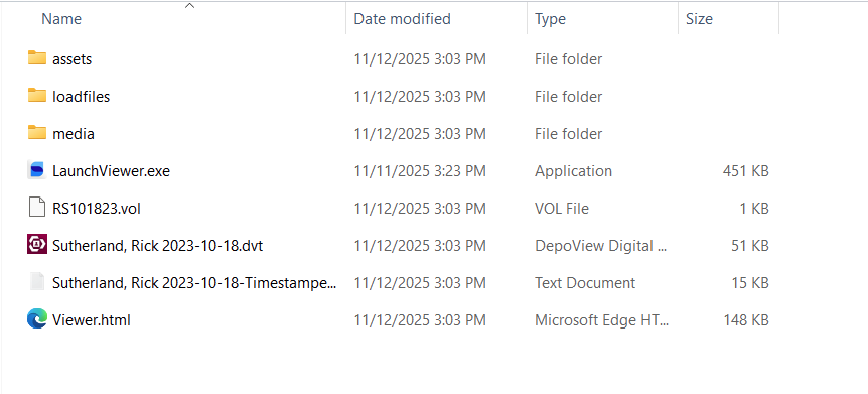Select the Sutherland, Rick 2023-10-18.dvt file

click(x=158, y=245)
